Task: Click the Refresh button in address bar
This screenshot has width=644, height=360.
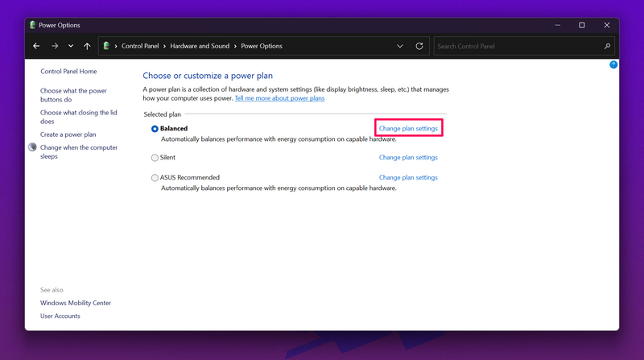Action: click(419, 47)
